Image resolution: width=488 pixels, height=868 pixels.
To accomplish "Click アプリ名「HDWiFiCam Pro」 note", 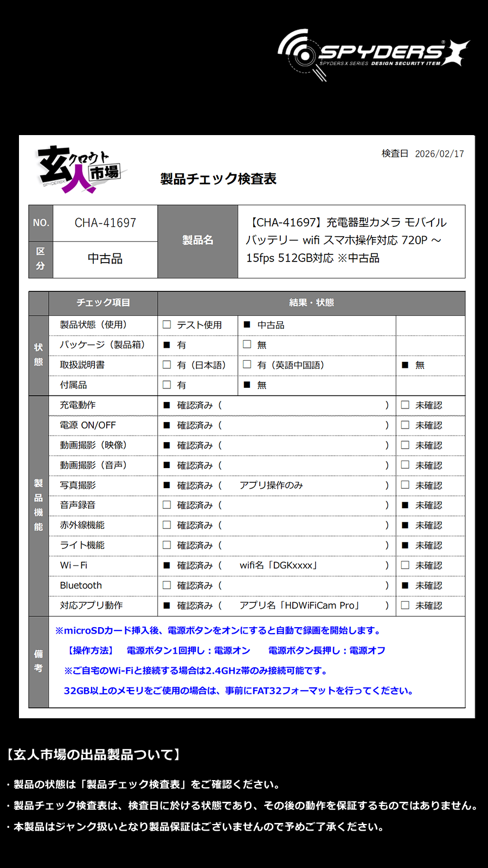I will click(x=300, y=605).
